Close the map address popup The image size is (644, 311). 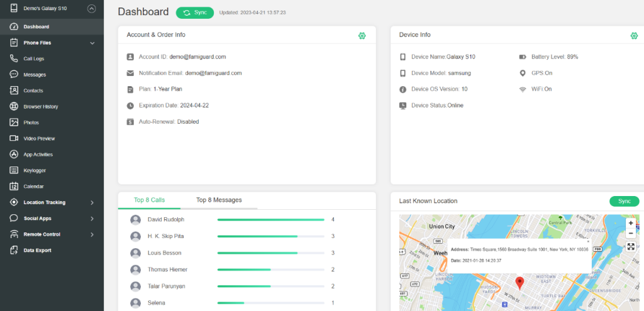point(588,241)
